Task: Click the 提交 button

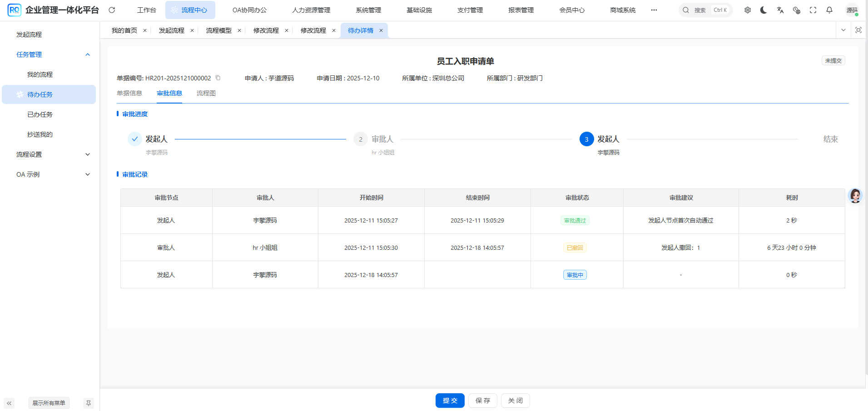Action: [x=450, y=401]
